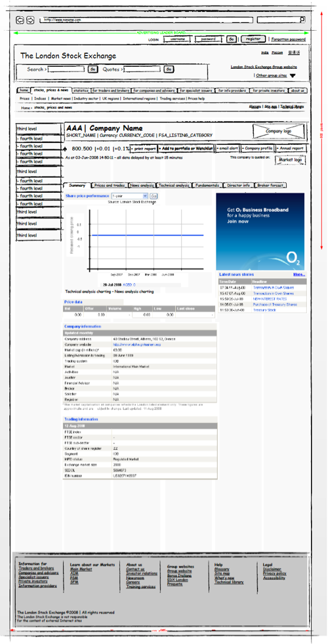Click Add to portfolio or Watchlist button
Screen dimensions: 328x644
click(186, 148)
